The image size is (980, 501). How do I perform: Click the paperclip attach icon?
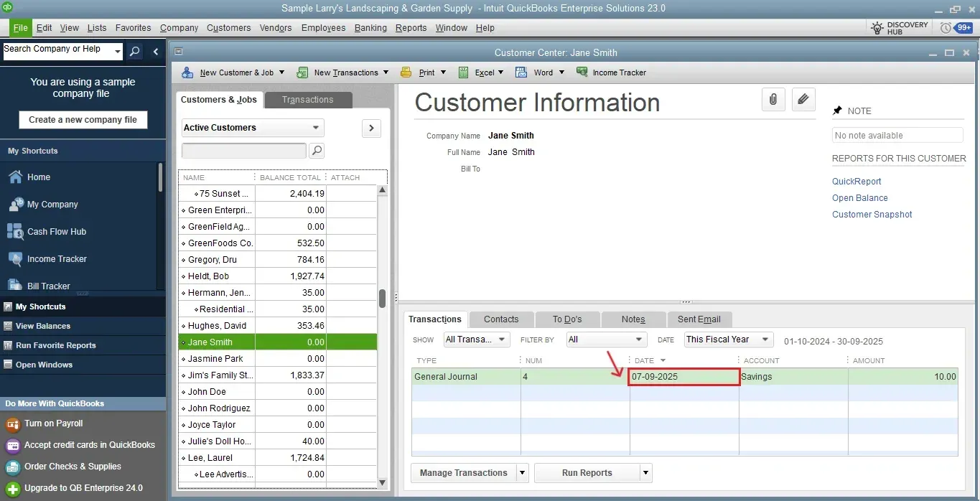click(773, 100)
